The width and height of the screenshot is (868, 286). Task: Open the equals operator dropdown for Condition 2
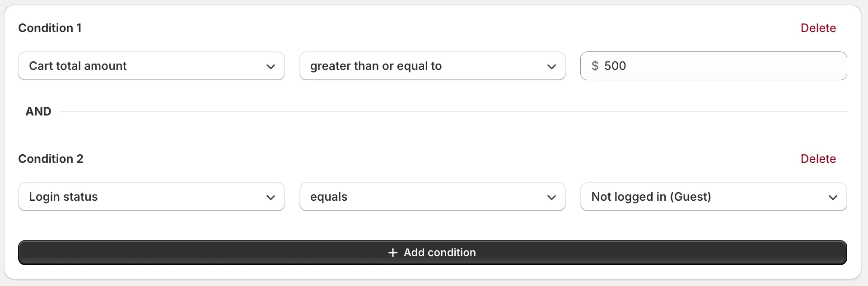[432, 197]
